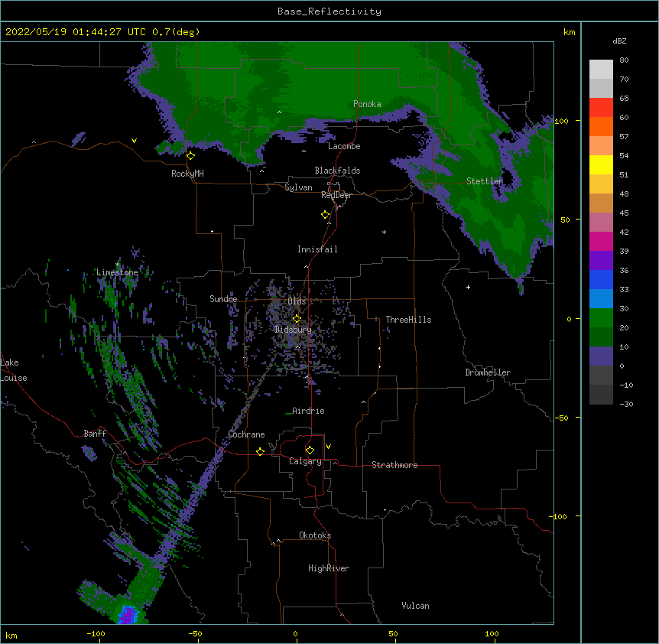
Task: Click the Sylvan label on the map
Action: coord(298,187)
